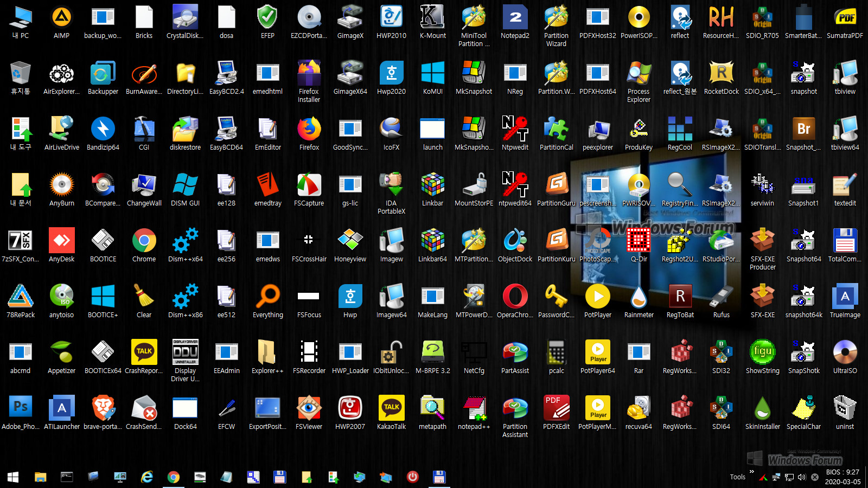Open the volume speaker tray icon

802,477
